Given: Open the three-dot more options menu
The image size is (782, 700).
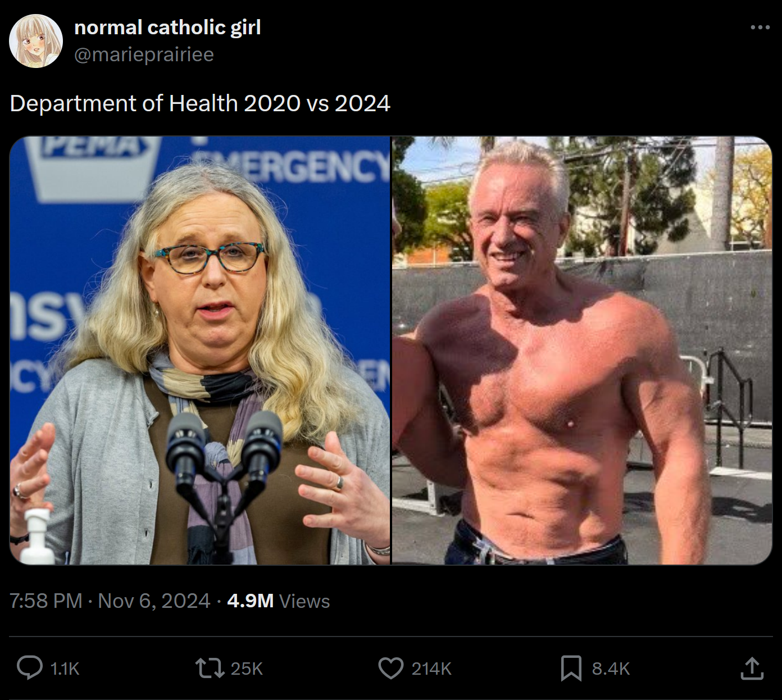Looking at the screenshot, I should [760, 27].
